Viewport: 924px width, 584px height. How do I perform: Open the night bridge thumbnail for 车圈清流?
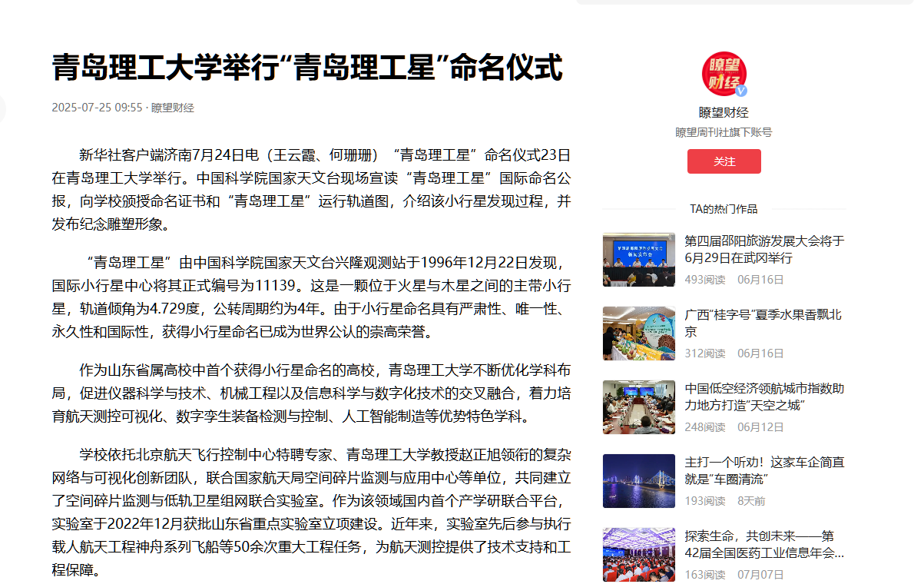pyautogui.click(x=638, y=481)
